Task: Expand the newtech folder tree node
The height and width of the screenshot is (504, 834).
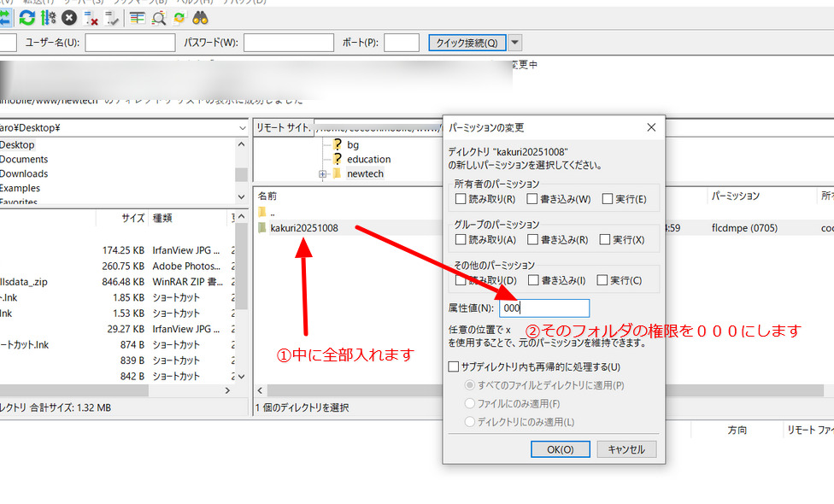Action: click(322, 174)
